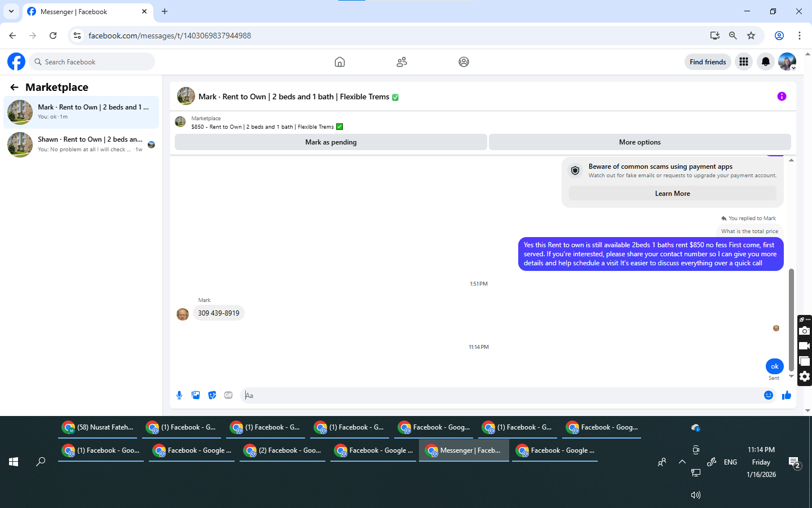812x508 pixels.
Task: Click the Mark as pending button
Action: pyautogui.click(x=331, y=142)
